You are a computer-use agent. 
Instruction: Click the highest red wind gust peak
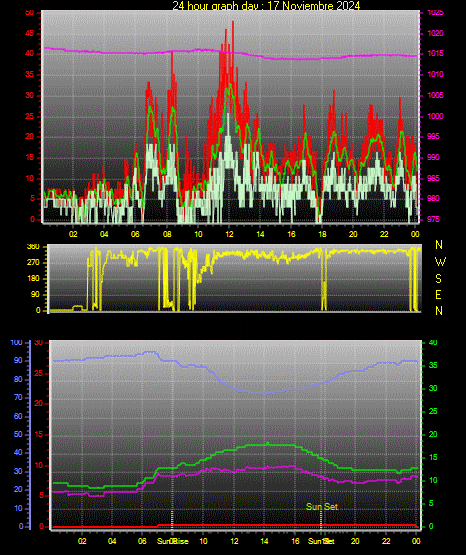[x=233, y=23]
